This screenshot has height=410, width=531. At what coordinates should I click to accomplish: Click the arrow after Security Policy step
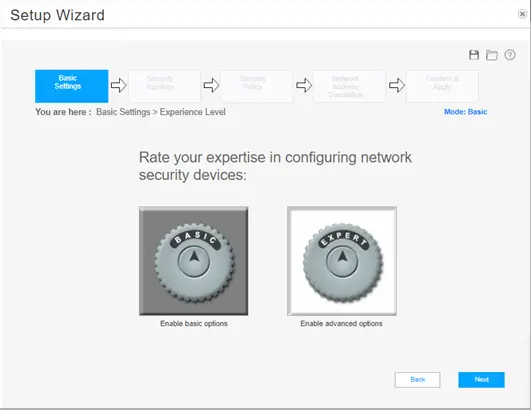(x=304, y=85)
